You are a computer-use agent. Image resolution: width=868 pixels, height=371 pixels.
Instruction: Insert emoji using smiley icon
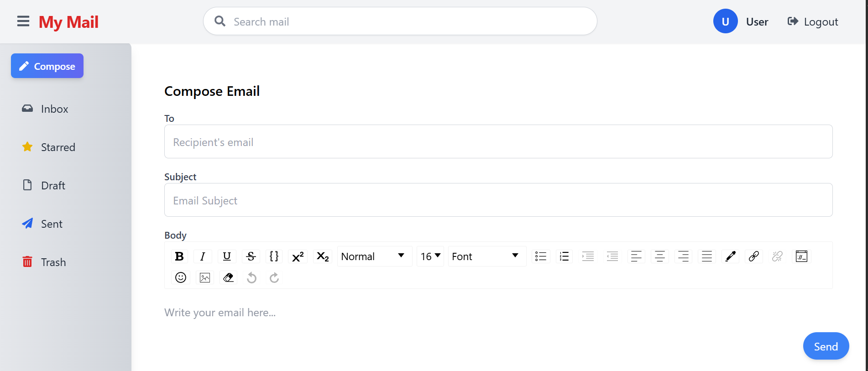tap(181, 277)
